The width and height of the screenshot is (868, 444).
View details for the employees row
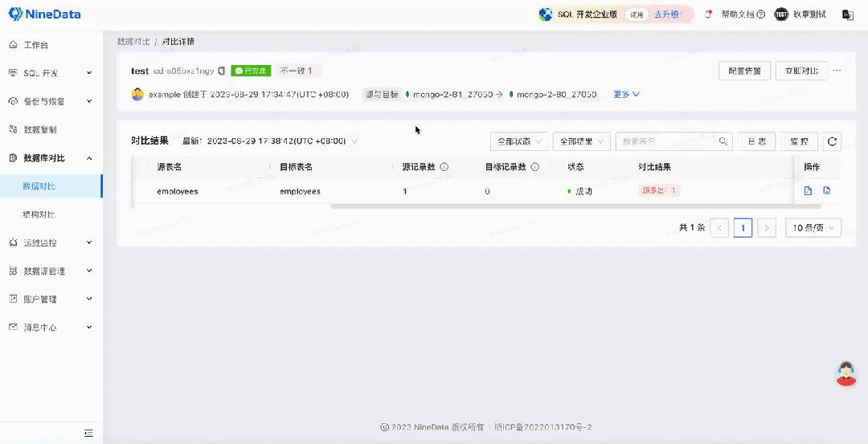809,191
